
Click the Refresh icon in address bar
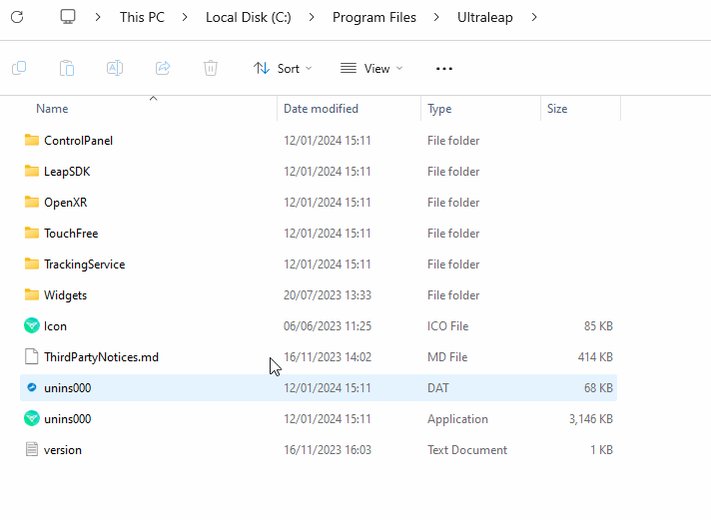[17, 17]
